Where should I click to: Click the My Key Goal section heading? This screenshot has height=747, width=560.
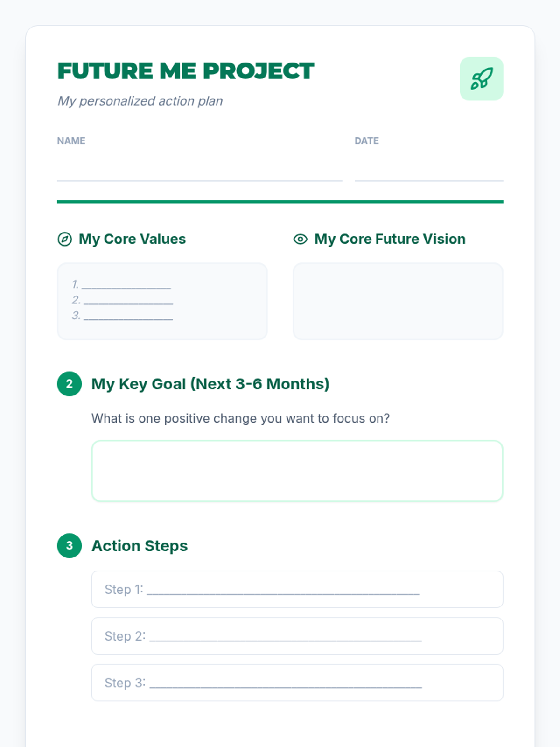tap(210, 384)
